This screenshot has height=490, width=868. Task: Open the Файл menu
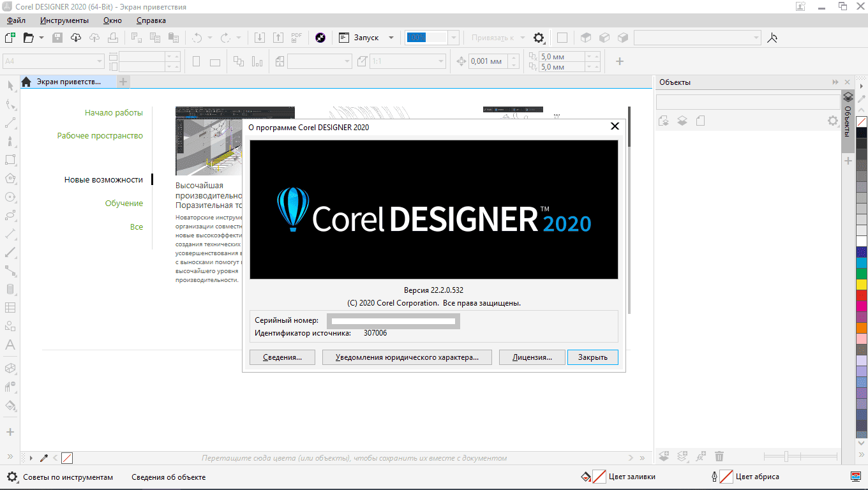(16, 20)
